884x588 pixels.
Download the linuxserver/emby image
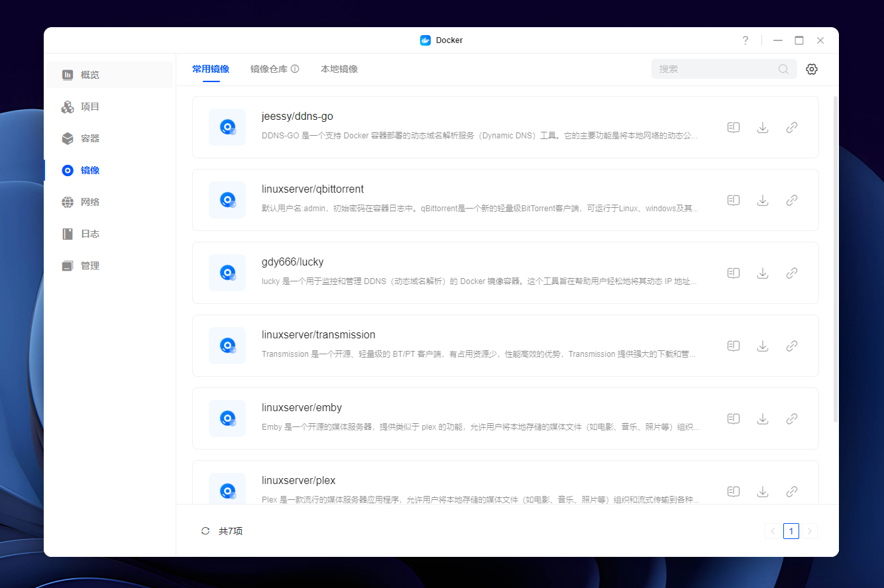[x=763, y=418]
